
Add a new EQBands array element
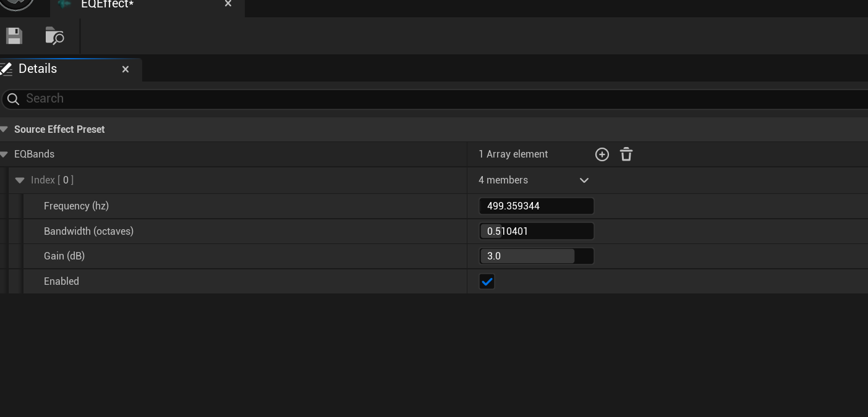tap(602, 154)
